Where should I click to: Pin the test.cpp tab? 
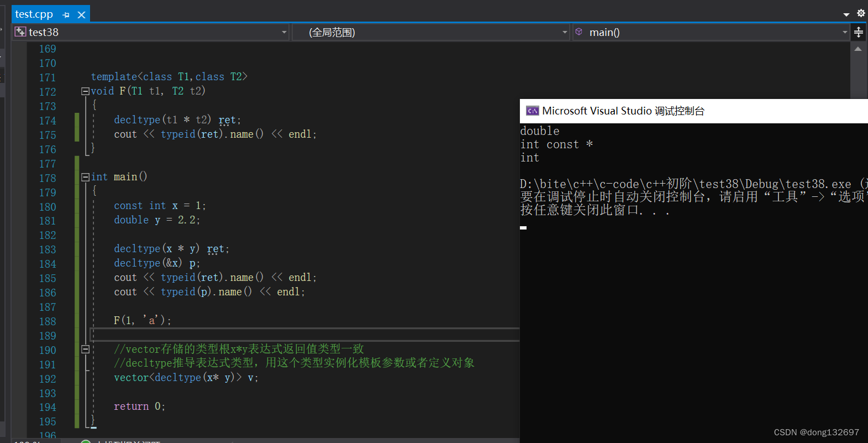tap(66, 15)
